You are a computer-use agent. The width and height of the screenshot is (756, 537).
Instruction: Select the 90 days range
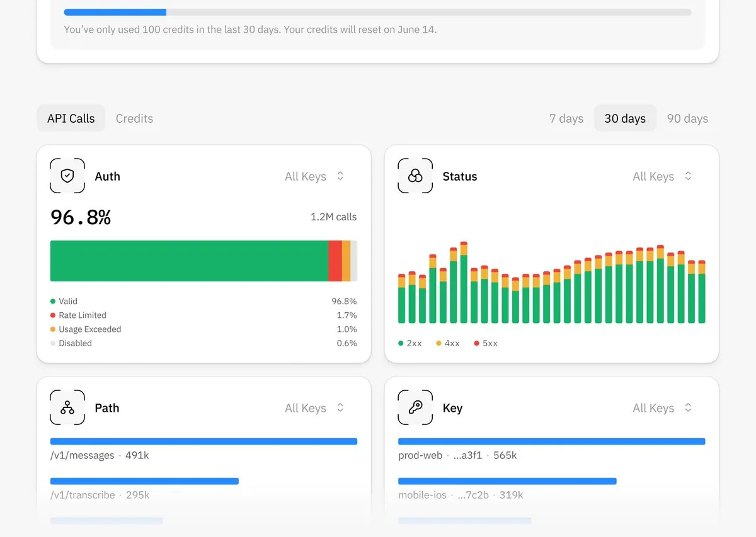(687, 118)
